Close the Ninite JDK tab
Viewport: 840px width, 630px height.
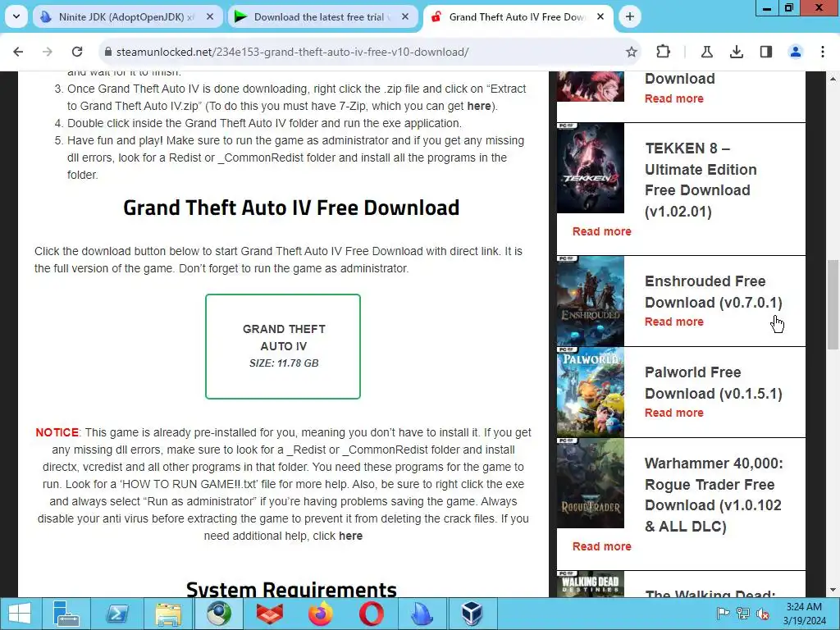click(210, 16)
